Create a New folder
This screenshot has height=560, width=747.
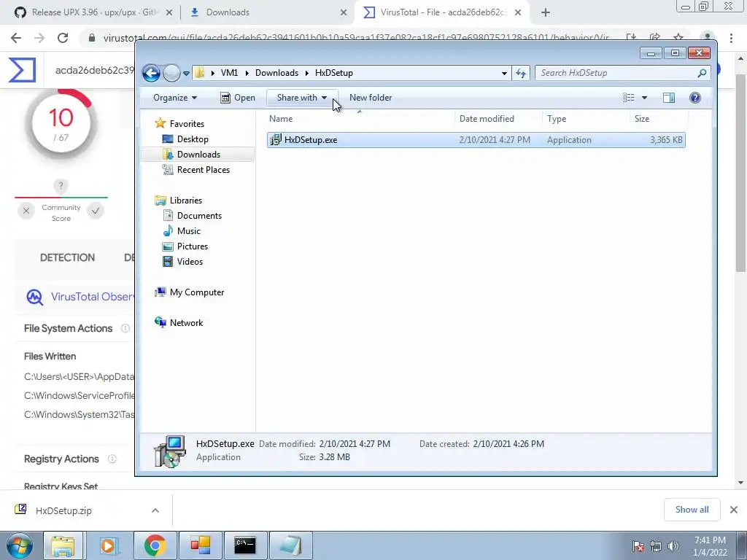(x=371, y=98)
